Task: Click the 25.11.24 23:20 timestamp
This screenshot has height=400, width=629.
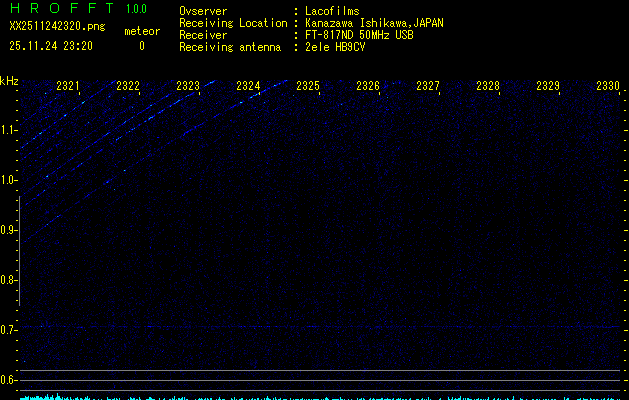Action: [51, 45]
